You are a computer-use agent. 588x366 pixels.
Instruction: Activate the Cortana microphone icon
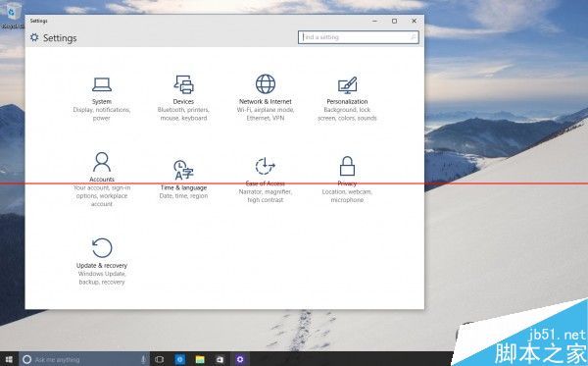(x=143, y=359)
